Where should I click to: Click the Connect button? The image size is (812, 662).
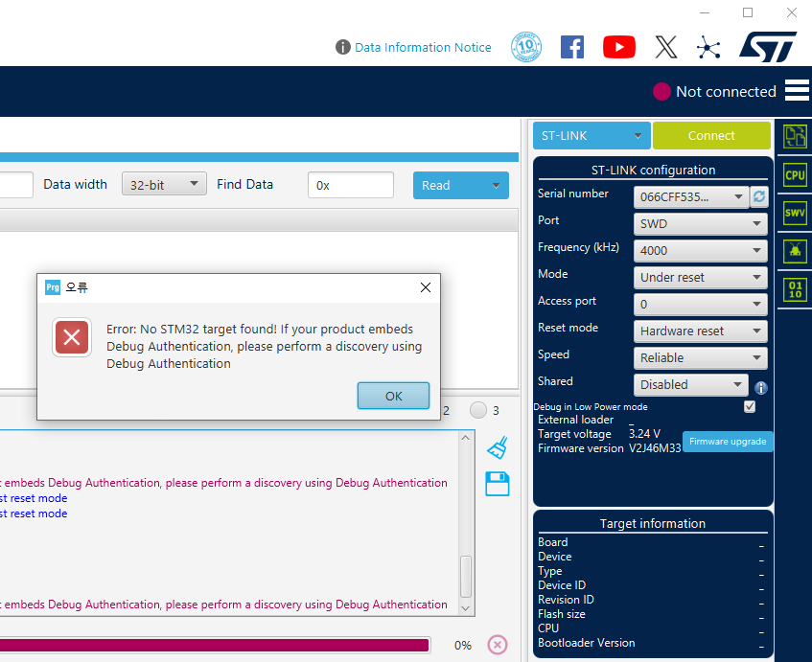(x=711, y=136)
